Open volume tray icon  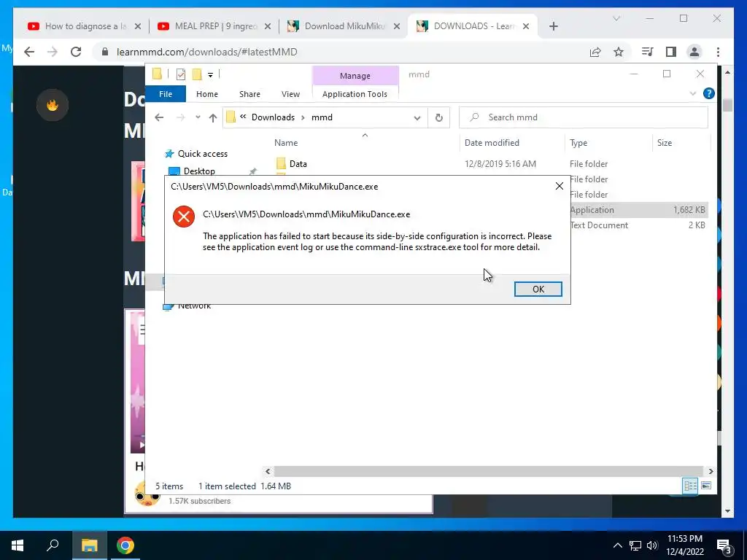(652, 545)
